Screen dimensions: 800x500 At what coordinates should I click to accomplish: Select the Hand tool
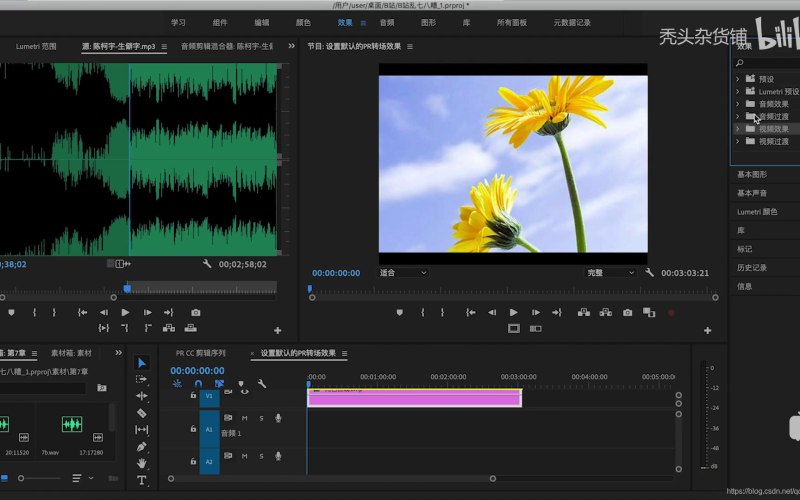pyautogui.click(x=142, y=463)
